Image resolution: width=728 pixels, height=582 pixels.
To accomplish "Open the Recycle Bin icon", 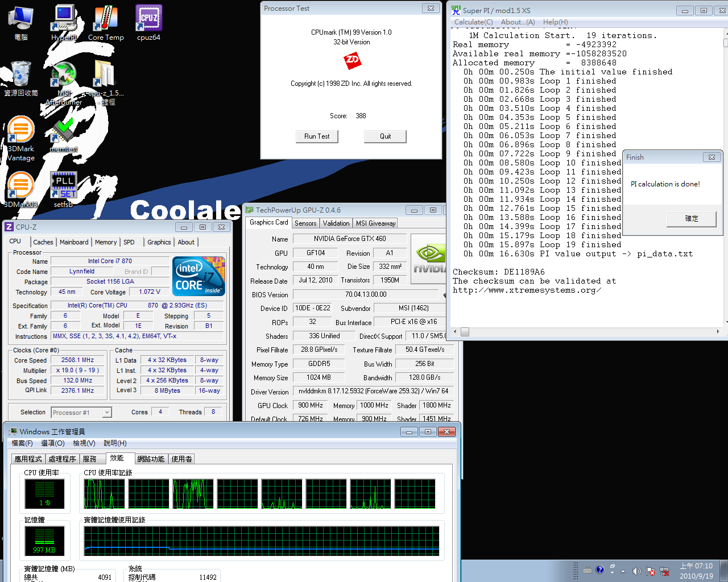I will click(21, 78).
